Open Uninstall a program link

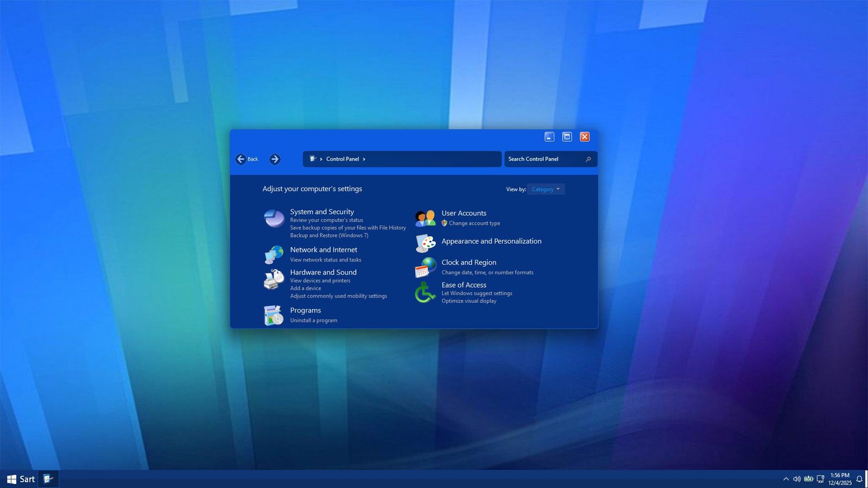point(314,321)
